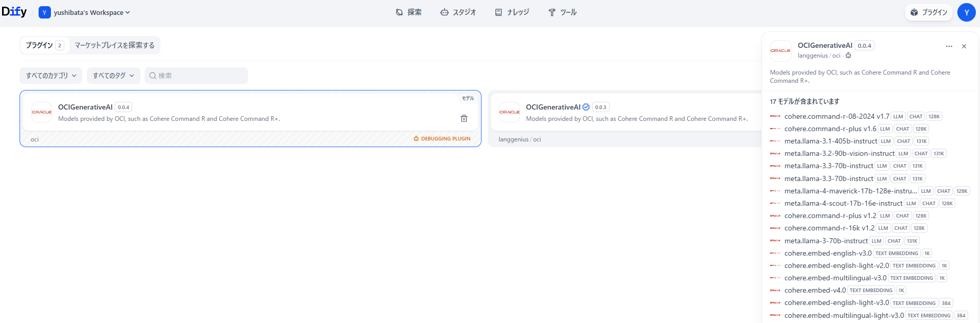The image size is (980, 323).
Task: Open the ツール (Tools) menu
Action: click(x=562, y=12)
